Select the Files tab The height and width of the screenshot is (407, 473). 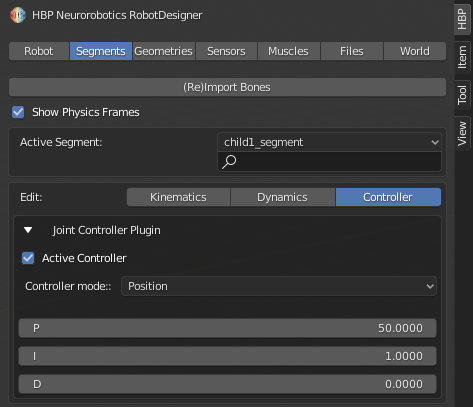352,51
